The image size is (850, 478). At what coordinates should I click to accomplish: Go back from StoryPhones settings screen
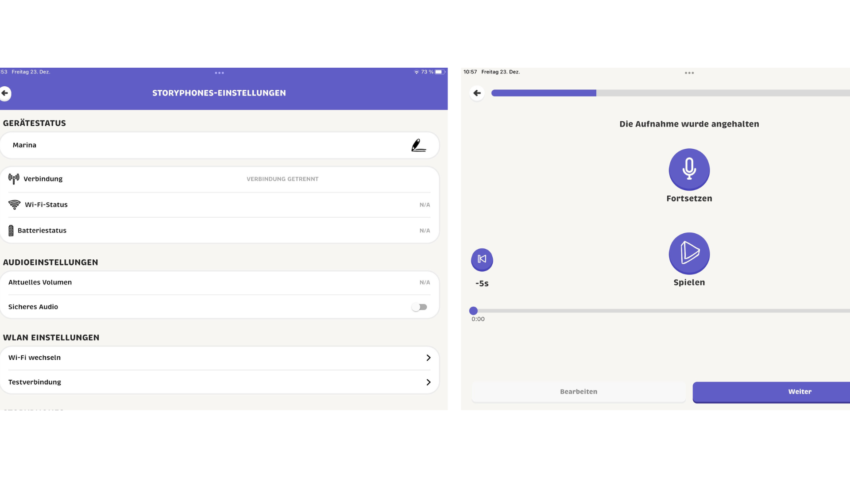(x=5, y=93)
